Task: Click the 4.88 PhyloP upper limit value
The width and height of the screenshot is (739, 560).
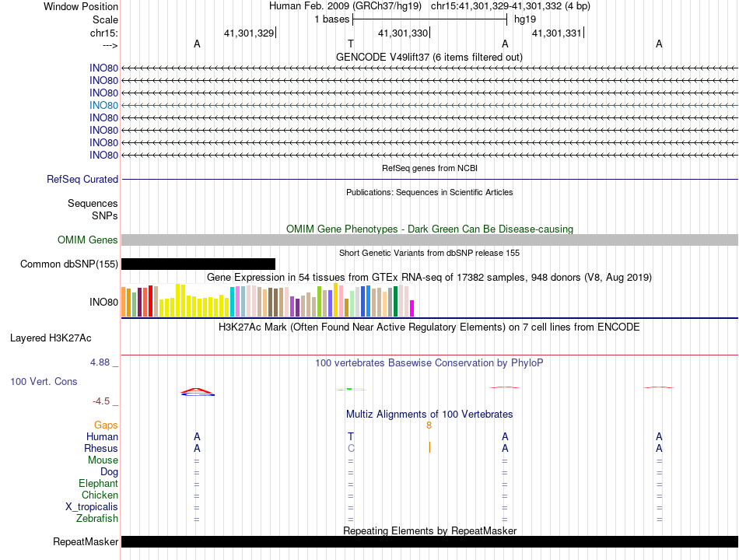Action: point(100,362)
